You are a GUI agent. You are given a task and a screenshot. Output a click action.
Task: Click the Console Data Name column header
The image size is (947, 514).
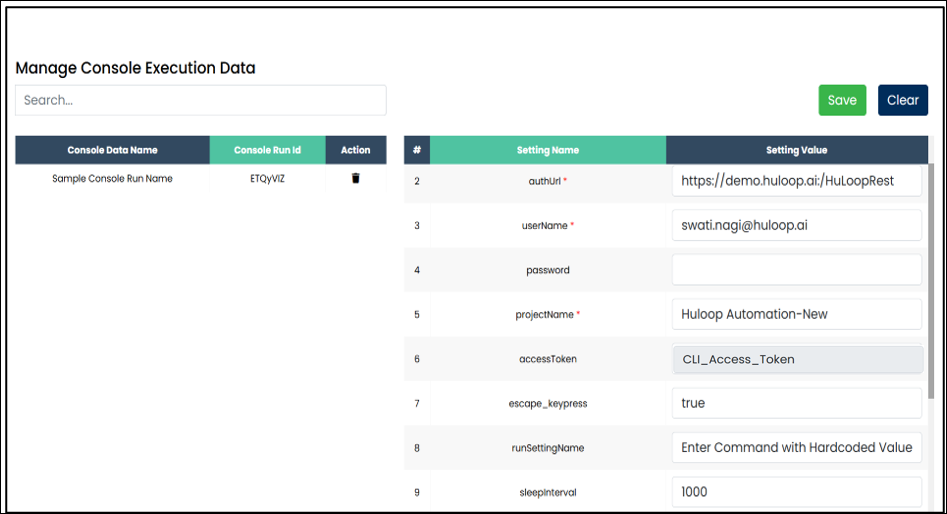(112, 150)
